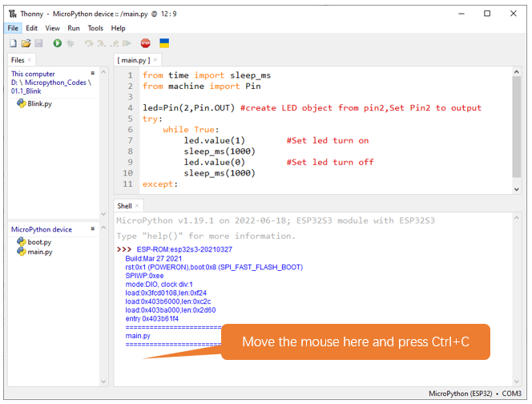532x404 pixels.
Task: Close the Files panel tab
Action: [30, 60]
